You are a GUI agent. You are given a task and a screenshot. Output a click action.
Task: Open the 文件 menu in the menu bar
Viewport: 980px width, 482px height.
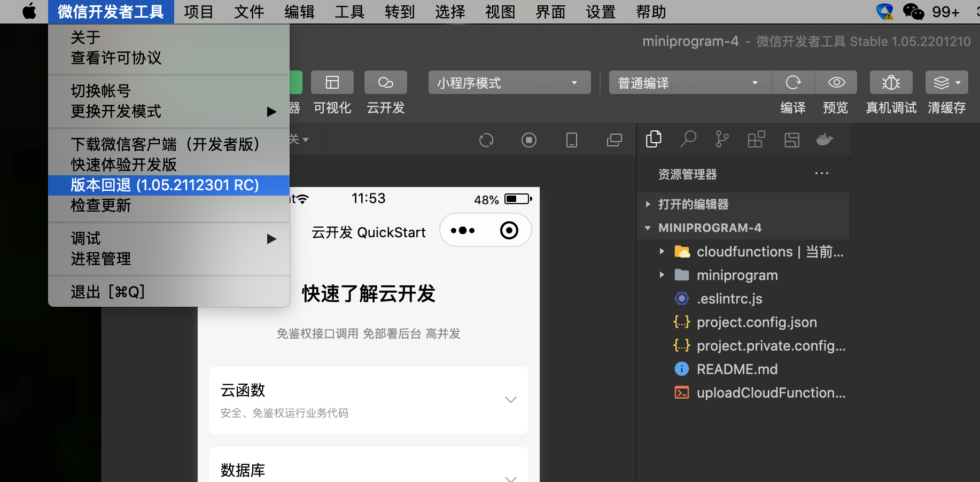point(249,12)
